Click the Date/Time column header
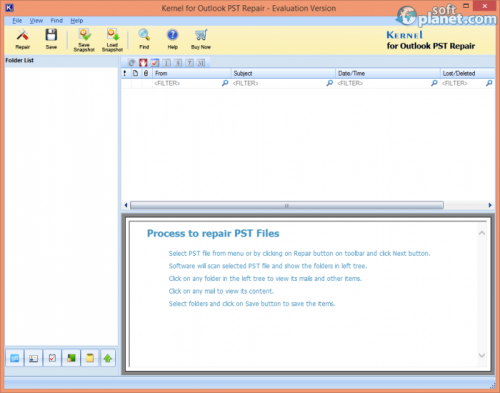The image size is (500, 393). [388, 73]
